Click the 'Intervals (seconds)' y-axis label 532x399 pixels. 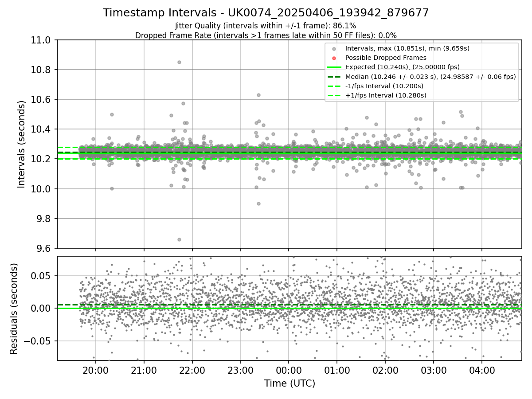click(22, 144)
